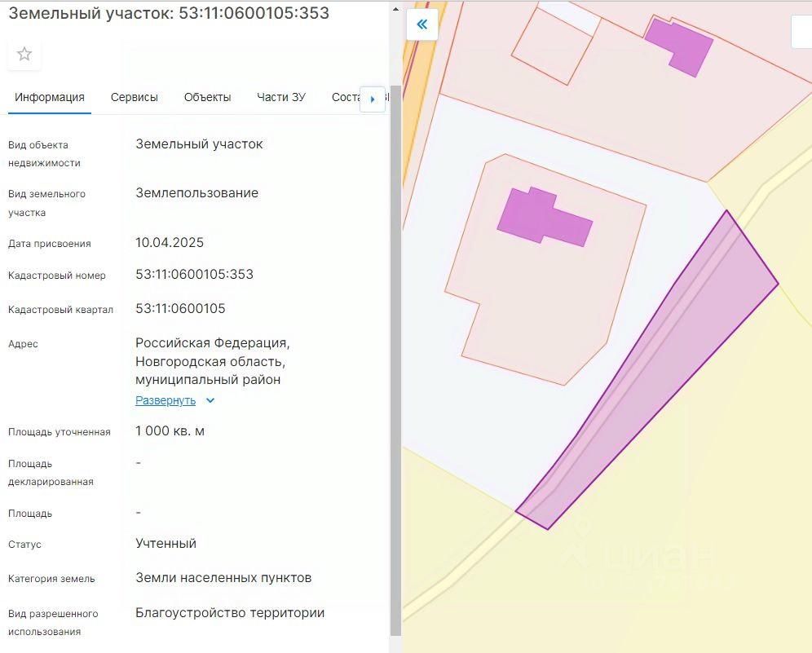
Task: Click the panel vertical scrollbar
Action: pyautogui.click(x=395, y=360)
